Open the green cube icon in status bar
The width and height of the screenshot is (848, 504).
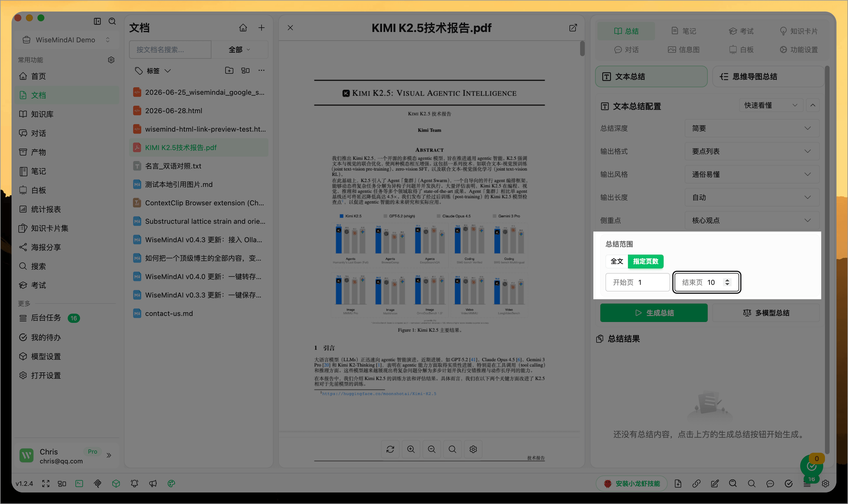[x=116, y=484]
